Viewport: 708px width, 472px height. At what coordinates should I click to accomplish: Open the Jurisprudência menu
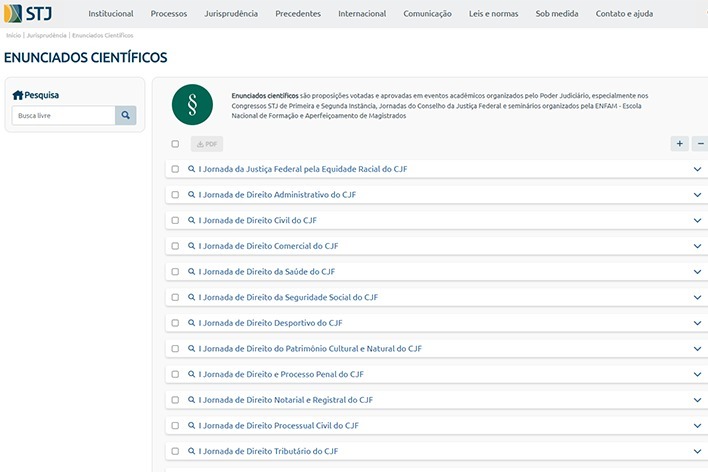pos(230,14)
